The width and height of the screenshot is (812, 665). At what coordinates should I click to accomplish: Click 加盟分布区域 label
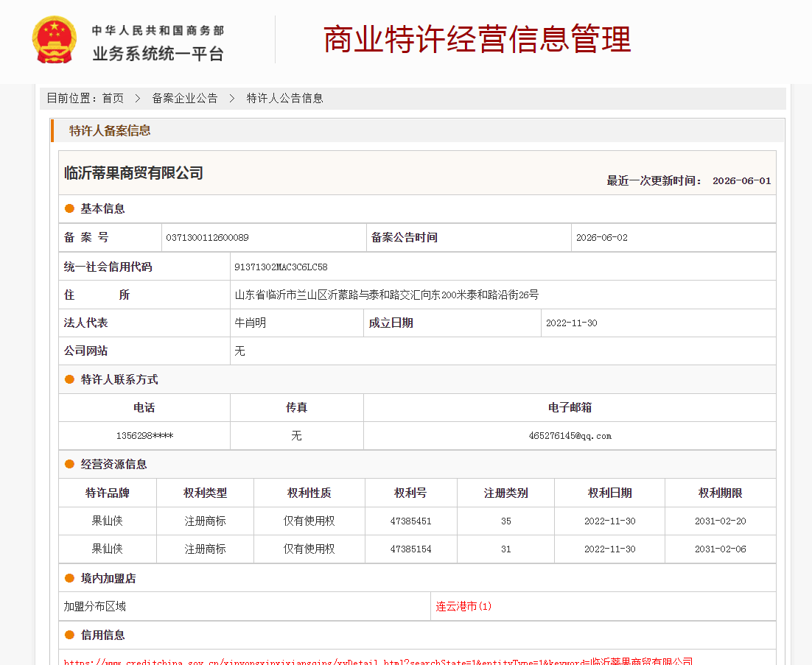pos(95,606)
